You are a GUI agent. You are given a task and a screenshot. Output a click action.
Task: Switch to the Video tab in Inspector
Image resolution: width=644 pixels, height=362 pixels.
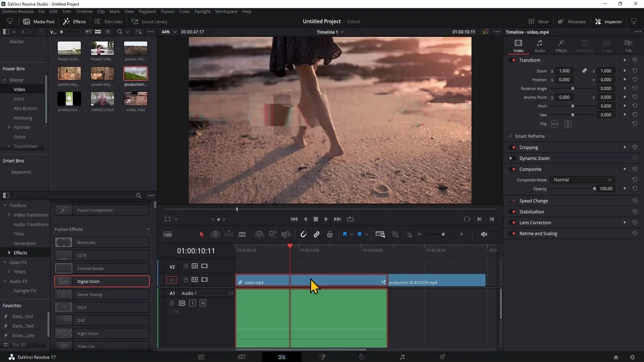coord(518,46)
